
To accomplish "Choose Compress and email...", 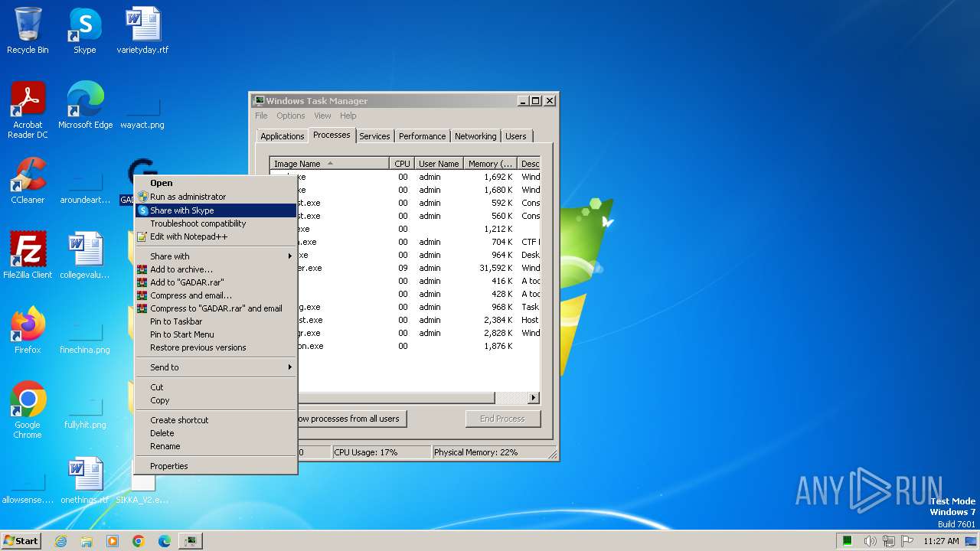I will pos(216,295).
